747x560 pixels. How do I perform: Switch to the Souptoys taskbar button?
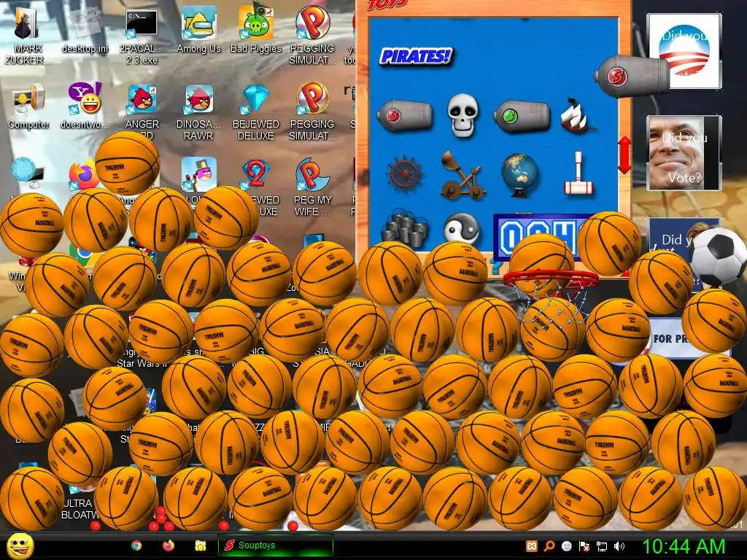275,545
